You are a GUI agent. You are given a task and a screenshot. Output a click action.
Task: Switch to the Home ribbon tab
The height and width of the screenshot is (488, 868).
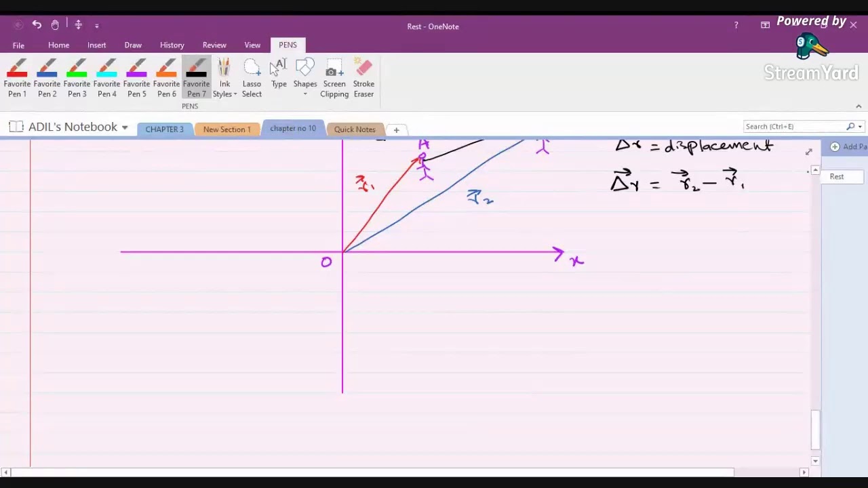coord(58,45)
